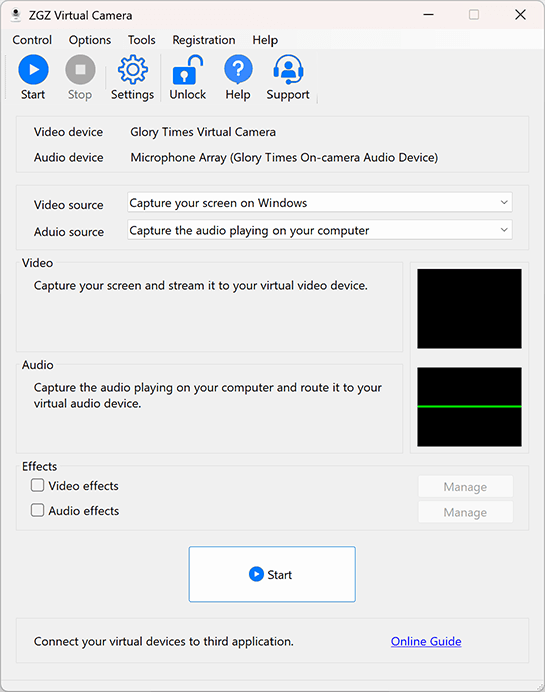This screenshot has height=692, width=545.
Task: Click the audio waveform preview with green line
Action: (x=469, y=406)
